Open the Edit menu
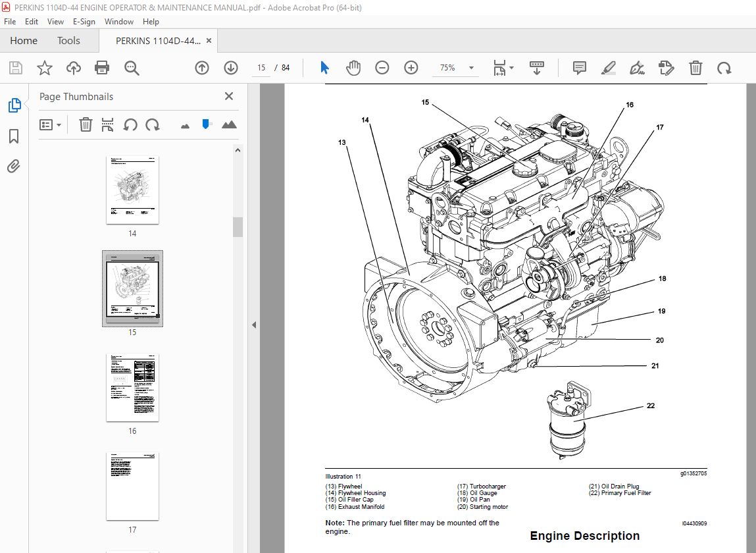Screen dimensions: 756x553 coord(32,22)
